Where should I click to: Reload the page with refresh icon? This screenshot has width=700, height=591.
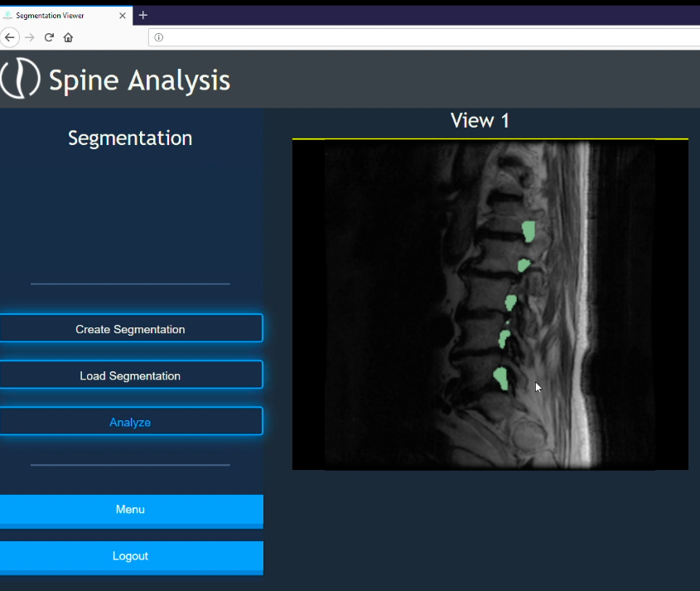pyautogui.click(x=49, y=37)
